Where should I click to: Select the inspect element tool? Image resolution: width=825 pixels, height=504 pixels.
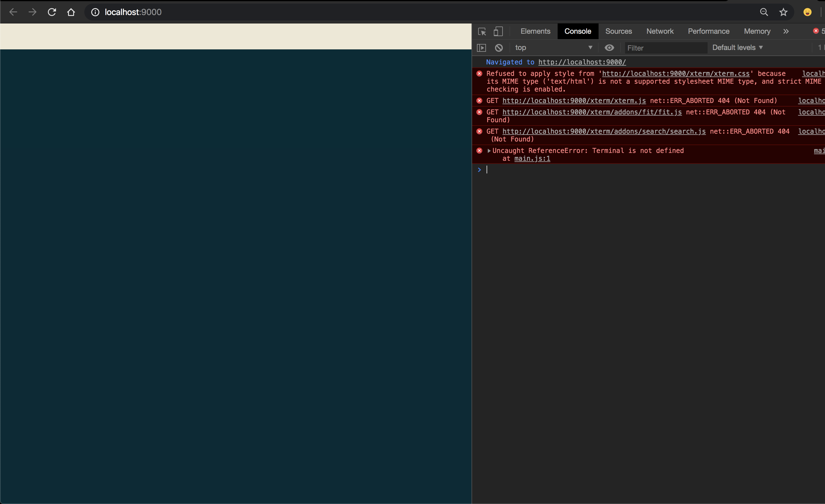(481, 31)
